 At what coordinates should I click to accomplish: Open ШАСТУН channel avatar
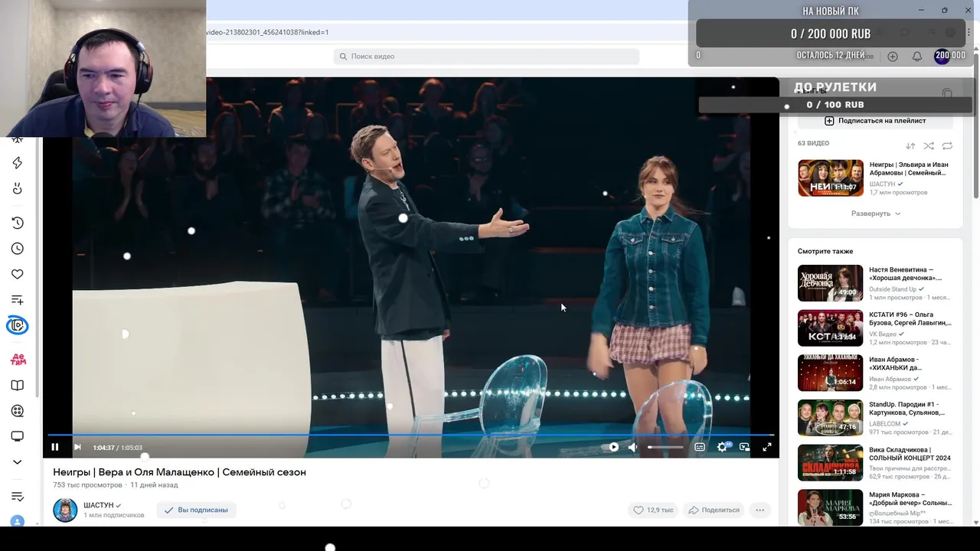coord(65,510)
